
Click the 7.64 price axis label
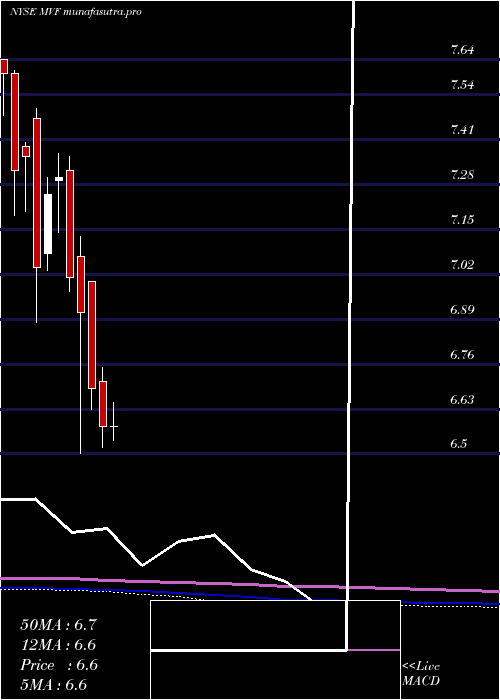(x=462, y=50)
